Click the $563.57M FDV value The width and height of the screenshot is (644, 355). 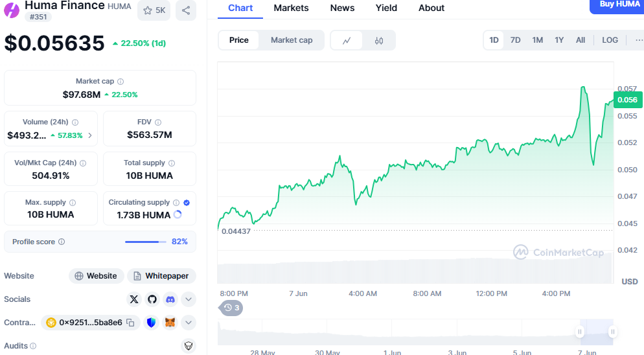pos(150,135)
